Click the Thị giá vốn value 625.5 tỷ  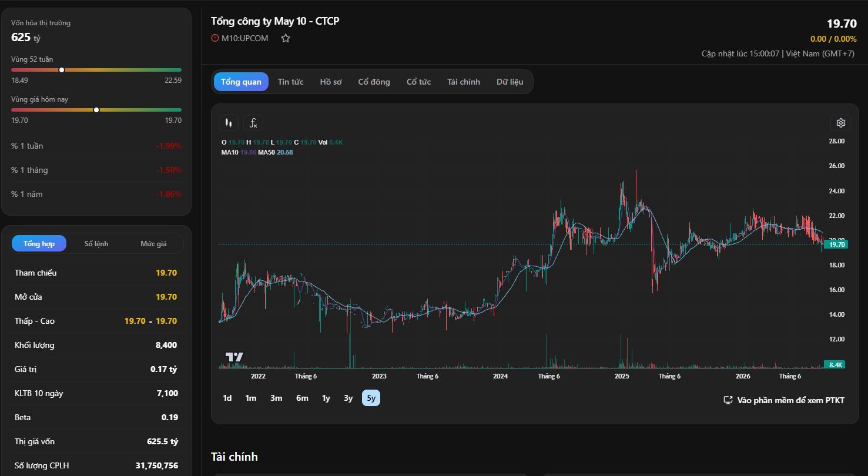pos(163,441)
